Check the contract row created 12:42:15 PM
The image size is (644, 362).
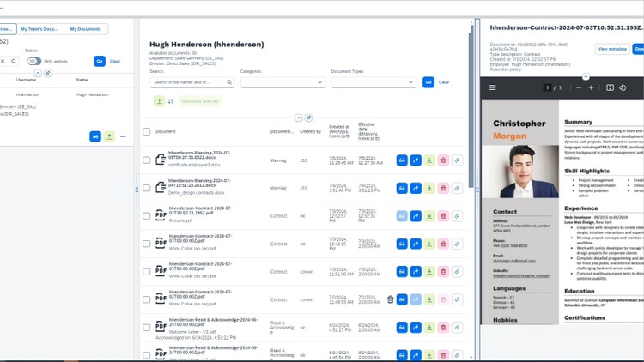coord(147,244)
